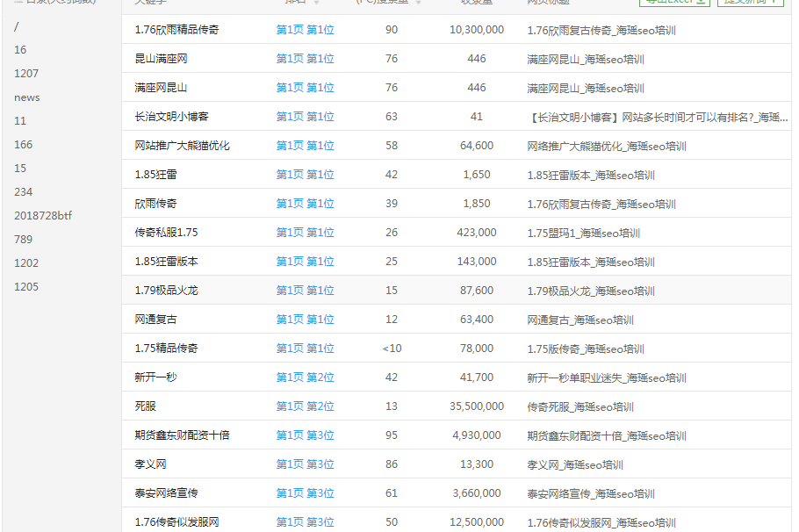The width and height of the screenshot is (799, 532).
Task: Open the rank link for 1.76欣雨精品传奇
Action: pos(306,30)
